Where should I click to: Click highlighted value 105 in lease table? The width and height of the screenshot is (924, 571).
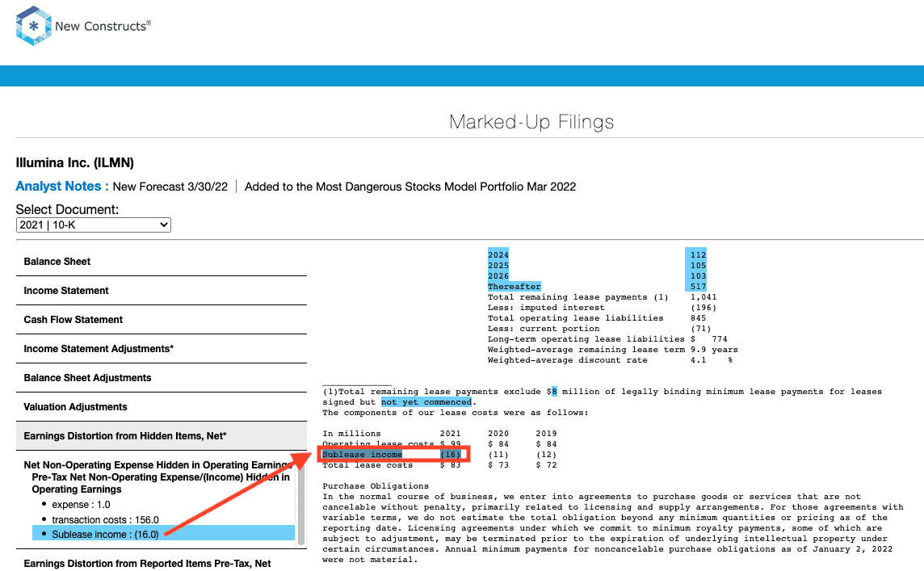(699, 266)
